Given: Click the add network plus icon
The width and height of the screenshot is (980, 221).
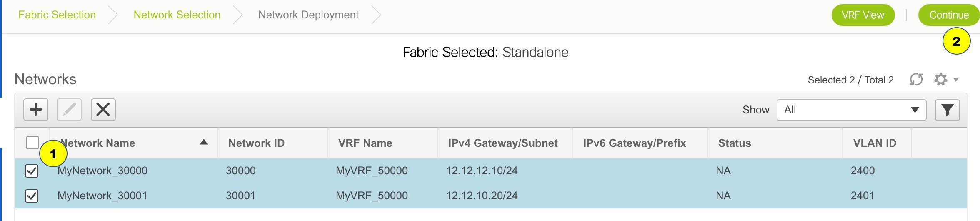Looking at the screenshot, I should (x=36, y=110).
